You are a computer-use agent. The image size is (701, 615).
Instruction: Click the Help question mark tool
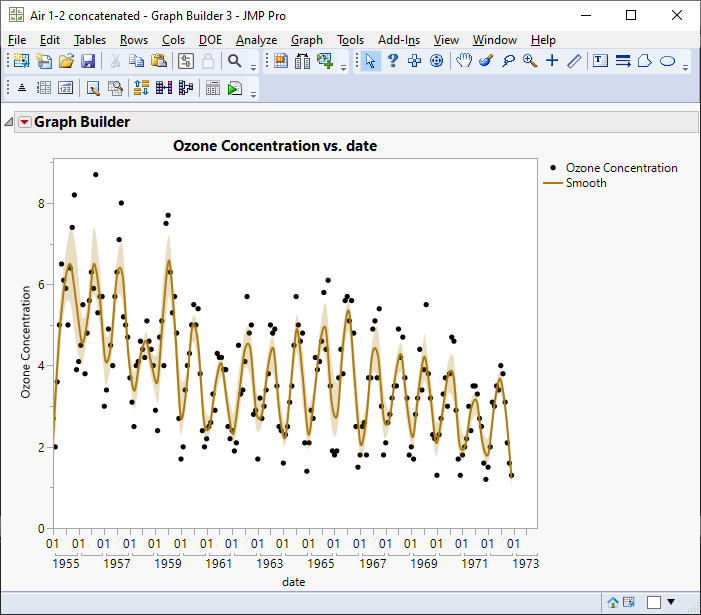(x=393, y=61)
